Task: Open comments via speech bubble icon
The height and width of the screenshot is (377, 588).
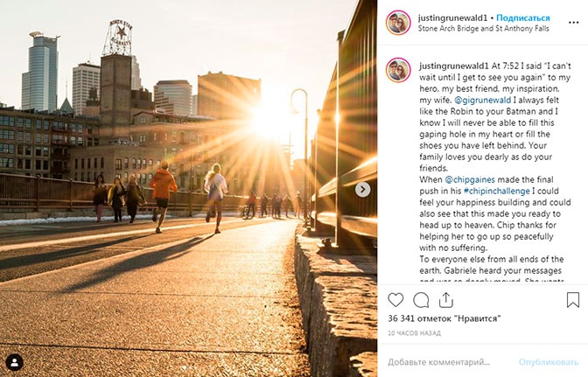Action: click(421, 300)
